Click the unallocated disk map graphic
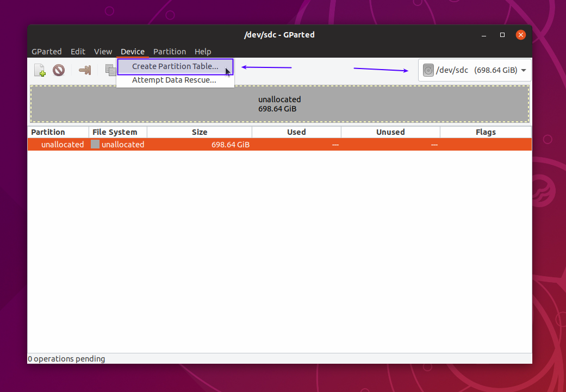This screenshot has width=566, height=392. click(279, 104)
